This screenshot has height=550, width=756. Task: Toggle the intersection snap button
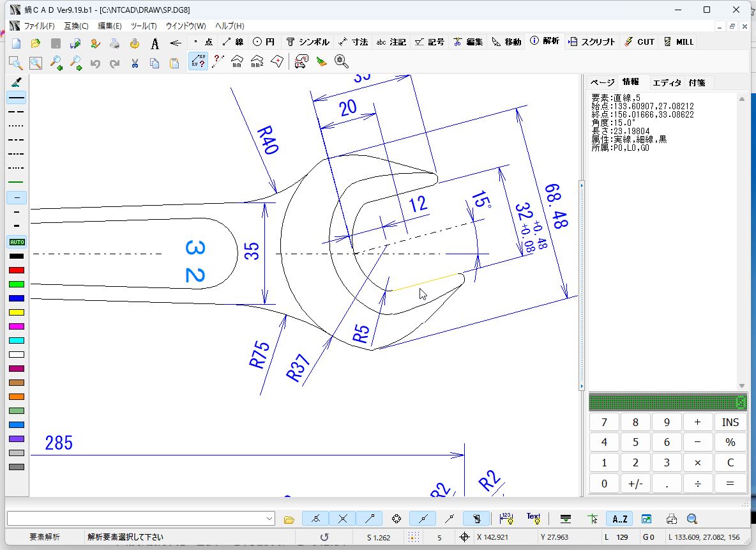343,519
